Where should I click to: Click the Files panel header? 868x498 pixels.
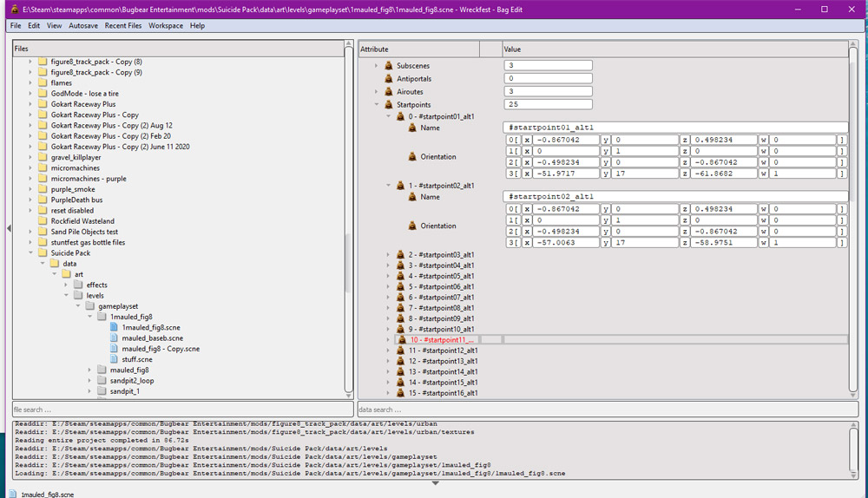[x=178, y=49]
